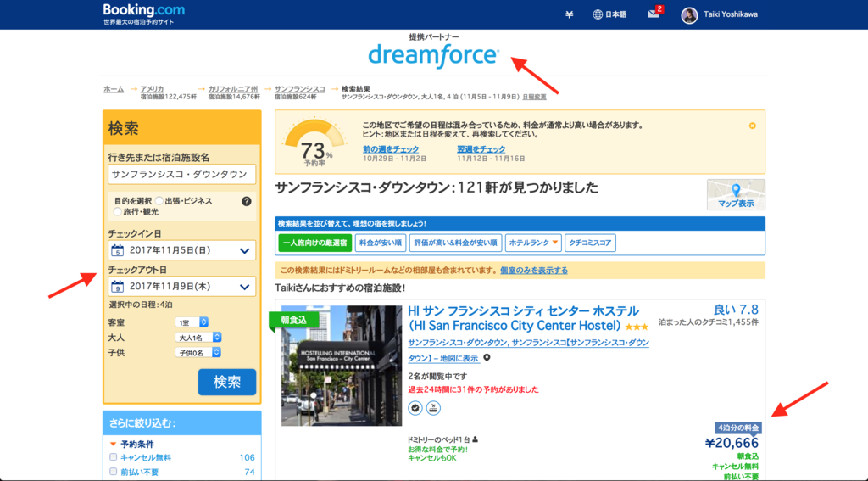The width and height of the screenshot is (868, 481).
Task: Select the 旅行・観光 radio button
Action: coord(117,212)
